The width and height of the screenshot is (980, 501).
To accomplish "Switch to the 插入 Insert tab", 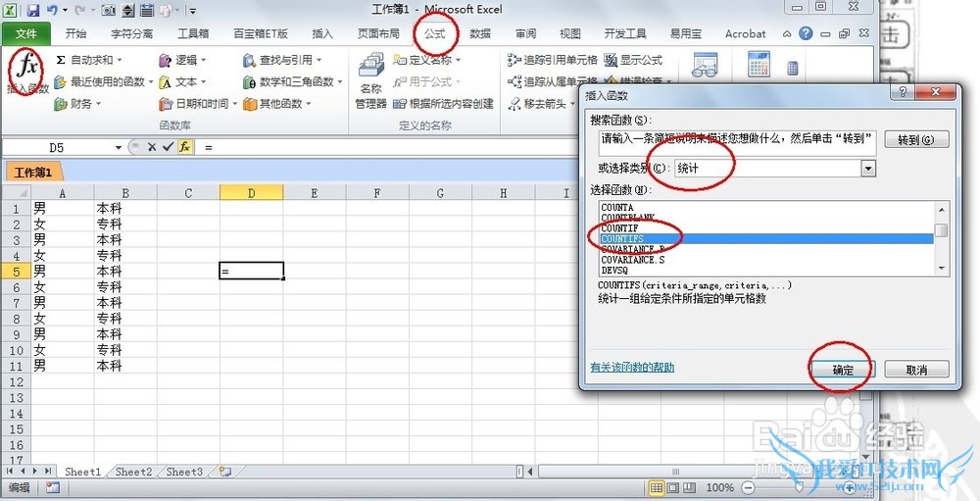I will click(322, 33).
